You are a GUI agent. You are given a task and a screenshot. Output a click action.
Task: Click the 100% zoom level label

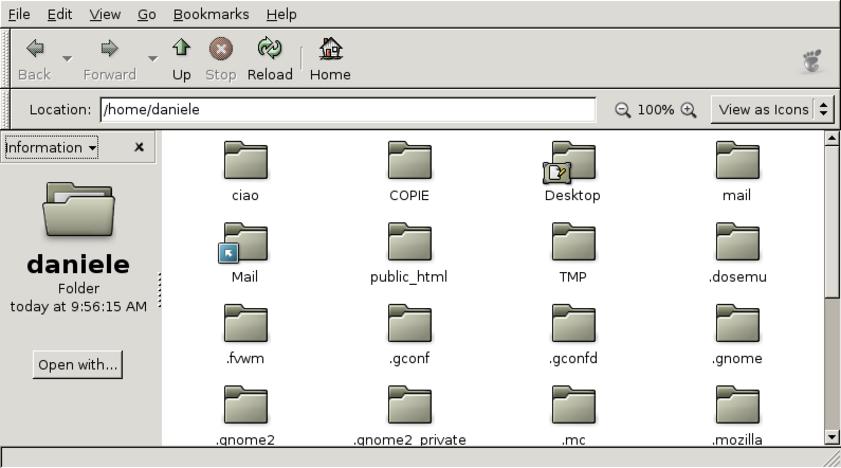point(656,110)
